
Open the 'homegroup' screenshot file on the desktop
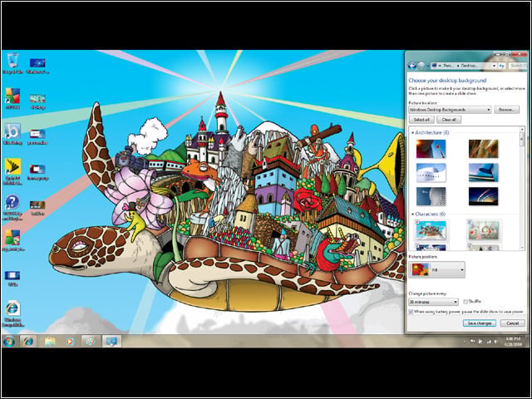(37, 172)
